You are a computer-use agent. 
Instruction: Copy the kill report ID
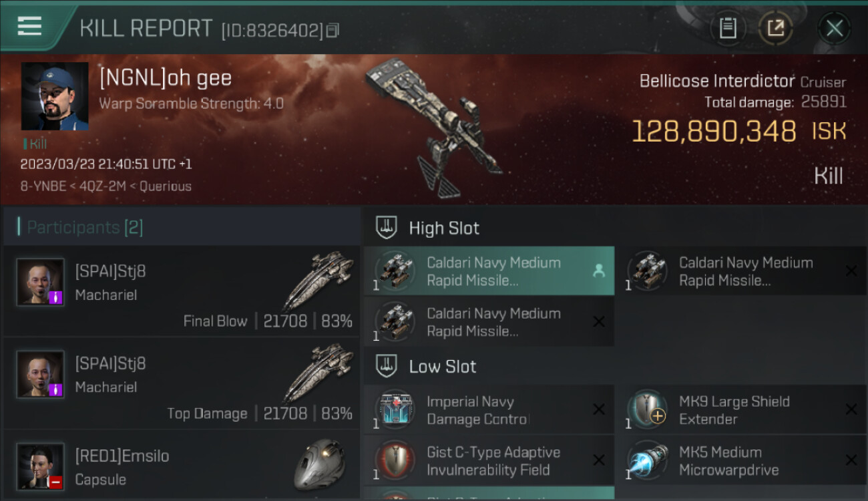tap(333, 30)
